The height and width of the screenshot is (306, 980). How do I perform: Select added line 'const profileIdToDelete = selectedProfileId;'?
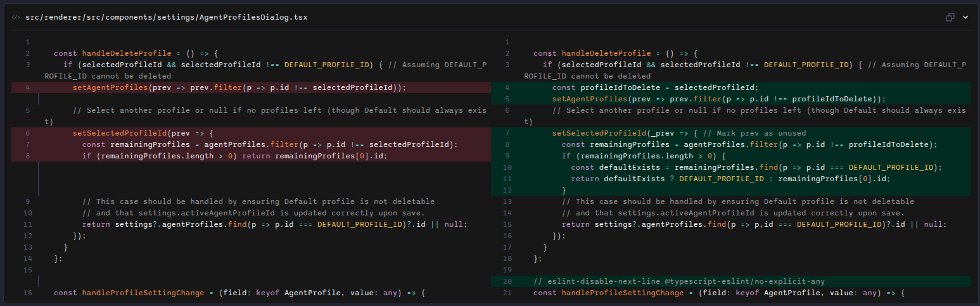(x=730, y=87)
